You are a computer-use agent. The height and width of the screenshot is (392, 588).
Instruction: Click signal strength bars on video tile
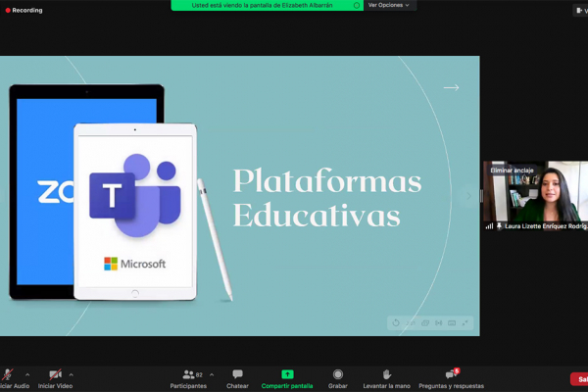click(489, 226)
